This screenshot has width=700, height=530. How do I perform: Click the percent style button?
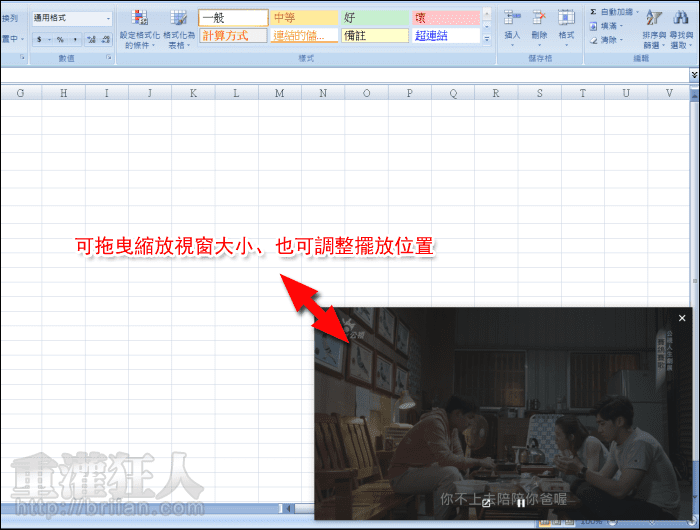pos(60,39)
